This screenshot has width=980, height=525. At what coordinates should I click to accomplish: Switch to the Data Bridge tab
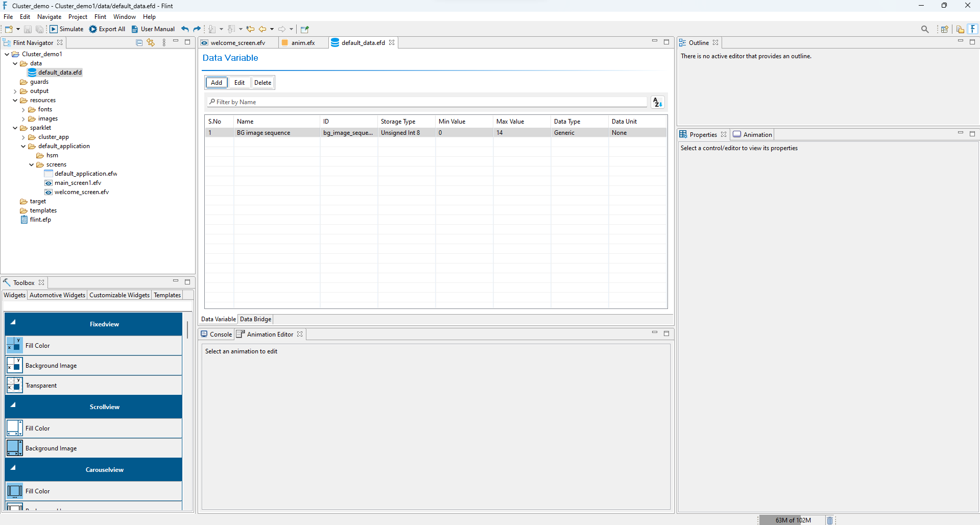pyautogui.click(x=255, y=319)
